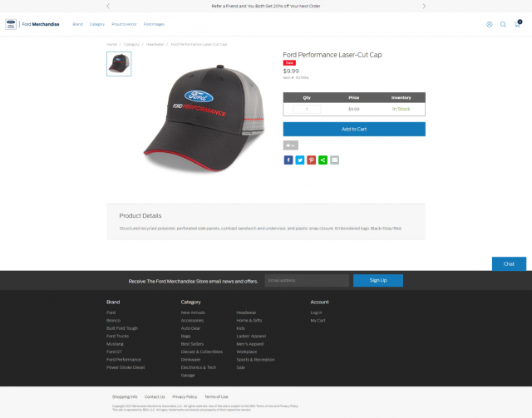Open the Proud to Honor menu

(124, 24)
